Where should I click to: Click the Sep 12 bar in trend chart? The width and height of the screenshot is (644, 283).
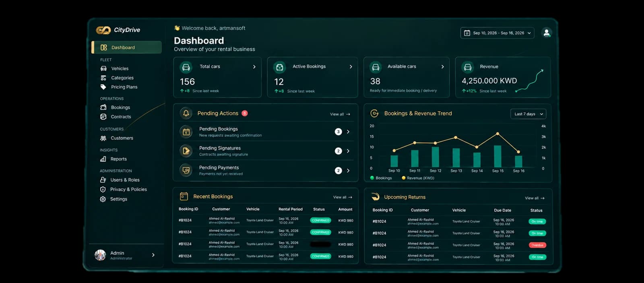pos(435,157)
